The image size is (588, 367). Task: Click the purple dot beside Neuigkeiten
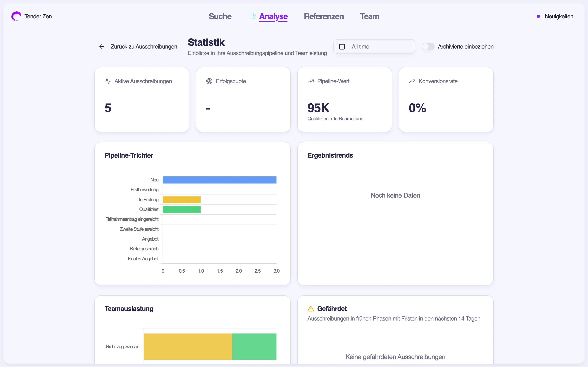[x=538, y=16]
